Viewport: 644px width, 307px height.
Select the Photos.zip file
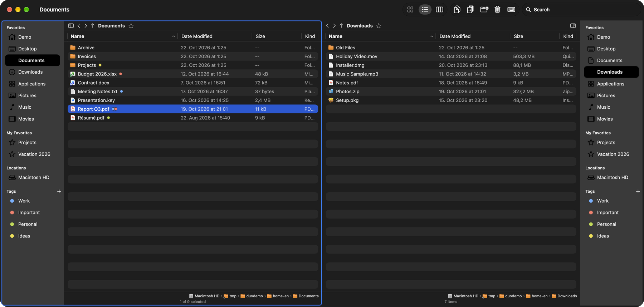(451, 91)
